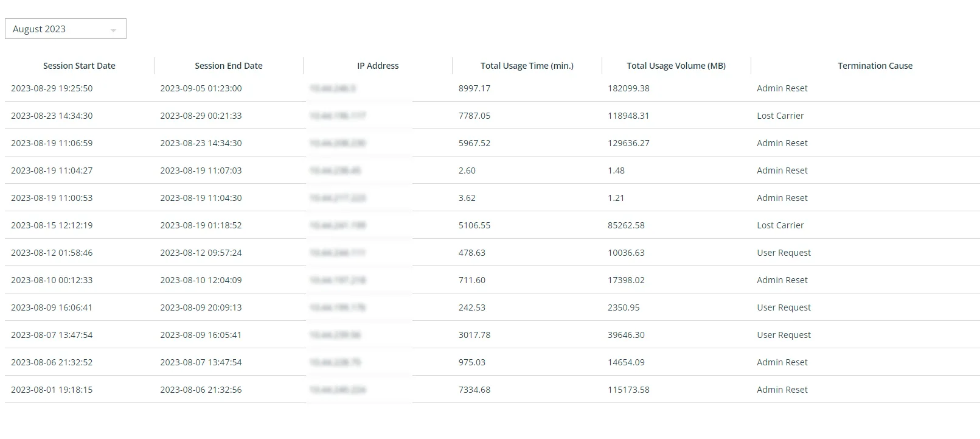
Task: Click the 85262.58 usage volume cell
Action: point(626,225)
